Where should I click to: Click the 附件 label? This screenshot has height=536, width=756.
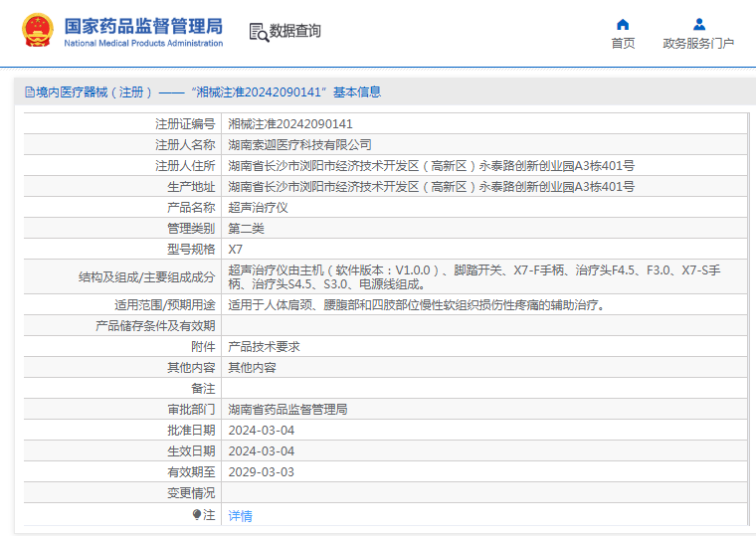pyautogui.click(x=203, y=347)
